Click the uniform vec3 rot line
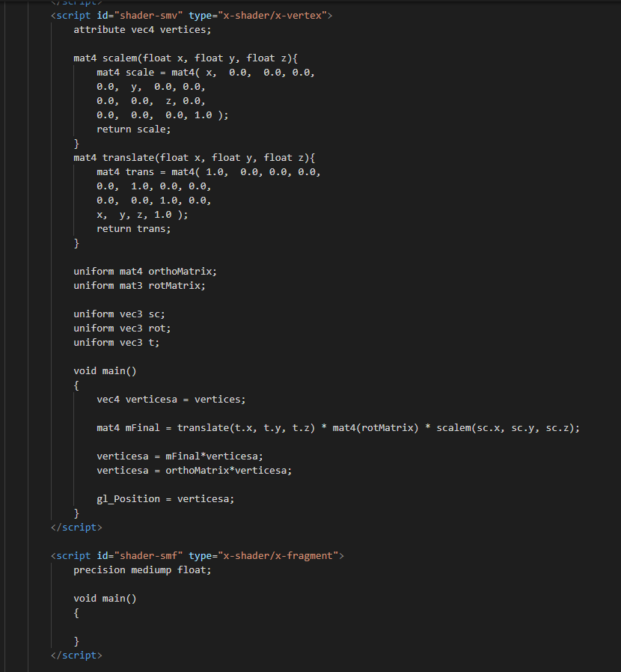 point(122,329)
